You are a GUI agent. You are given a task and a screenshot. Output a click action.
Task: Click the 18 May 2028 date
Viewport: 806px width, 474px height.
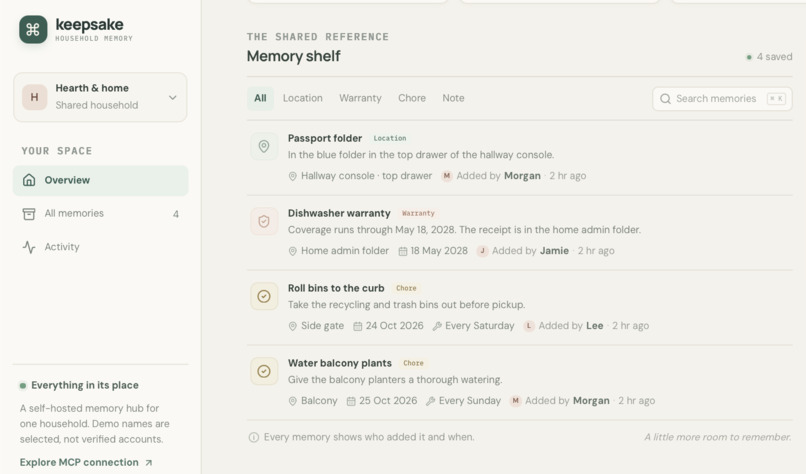coord(439,251)
